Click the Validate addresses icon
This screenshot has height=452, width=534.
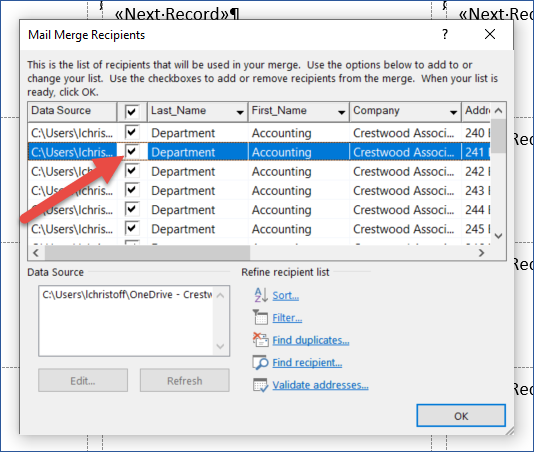261,385
